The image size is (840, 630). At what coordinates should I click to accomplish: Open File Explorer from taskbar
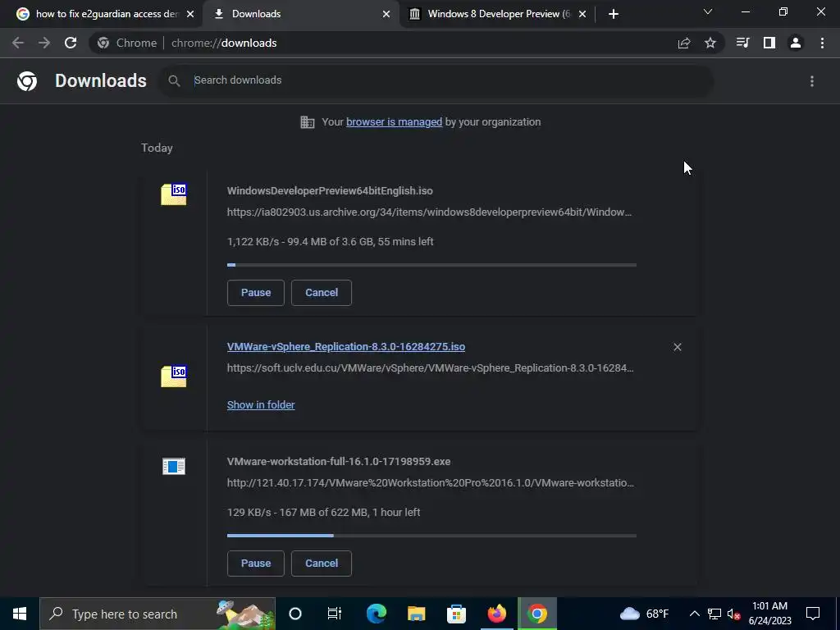pyautogui.click(x=416, y=614)
